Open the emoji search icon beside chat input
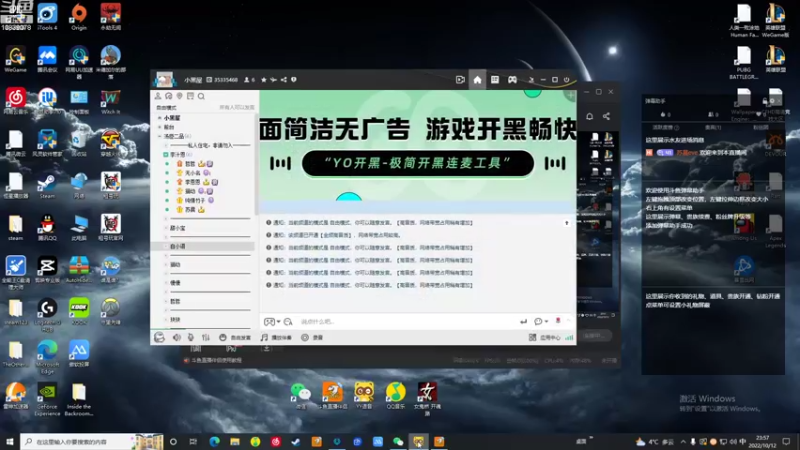This screenshot has height=450, width=800. pyautogui.click(x=288, y=321)
